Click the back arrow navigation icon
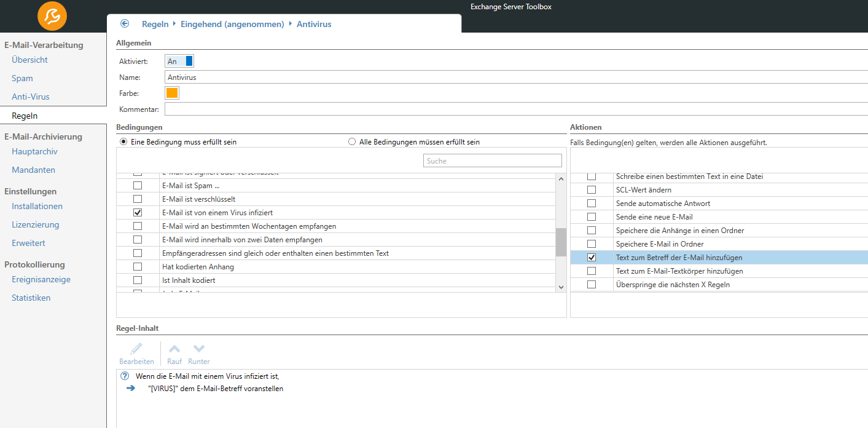The width and height of the screenshot is (868, 428). tap(125, 23)
